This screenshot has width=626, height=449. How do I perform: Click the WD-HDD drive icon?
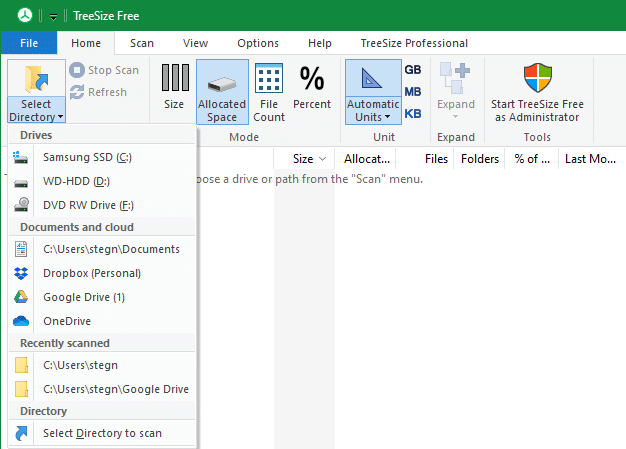click(x=21, y=184)
